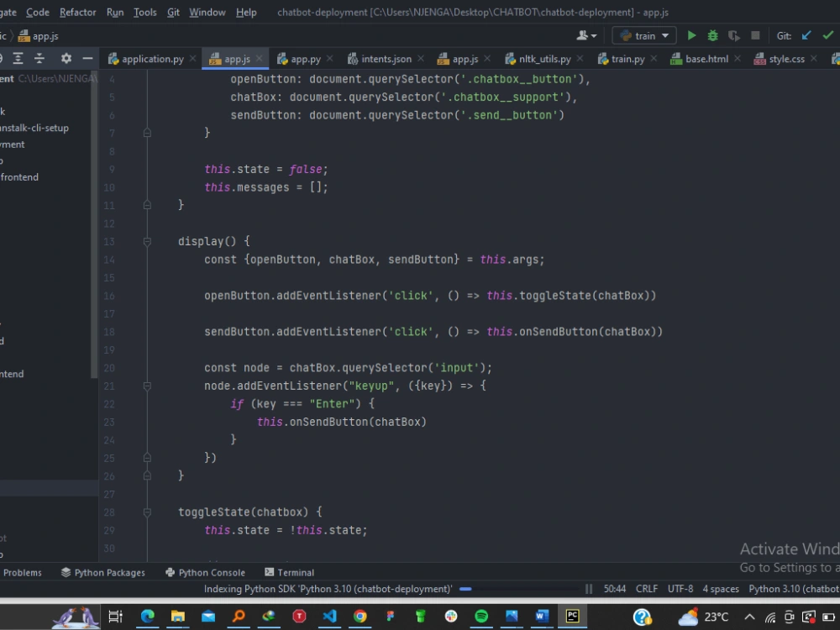
Task: Open Slack from the taskbar
Action: [x=451, y=616]
